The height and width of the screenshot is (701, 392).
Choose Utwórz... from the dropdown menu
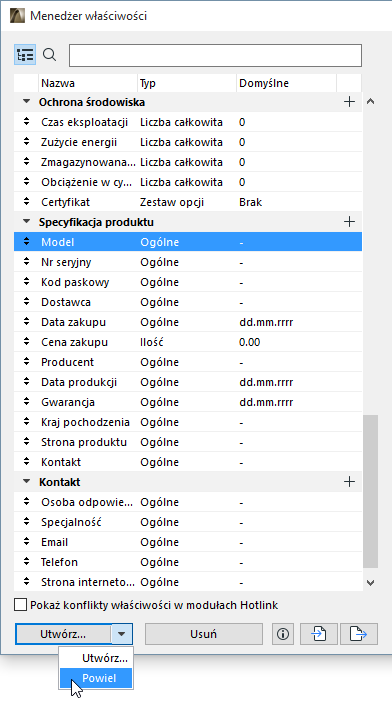[x=96, y=658]
